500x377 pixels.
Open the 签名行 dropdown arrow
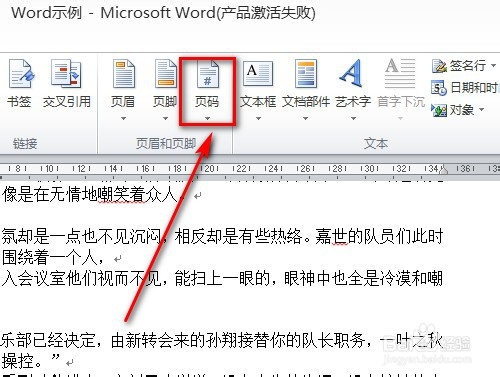tap(493, 66)
